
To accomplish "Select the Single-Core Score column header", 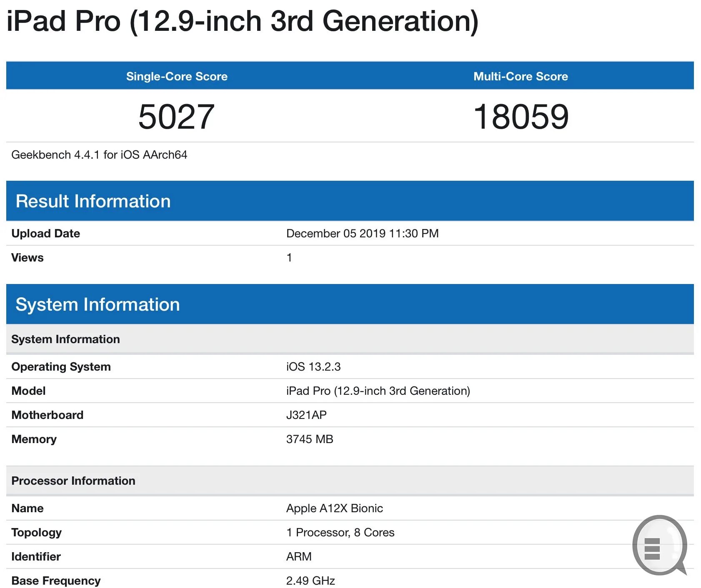I will 177,76.
